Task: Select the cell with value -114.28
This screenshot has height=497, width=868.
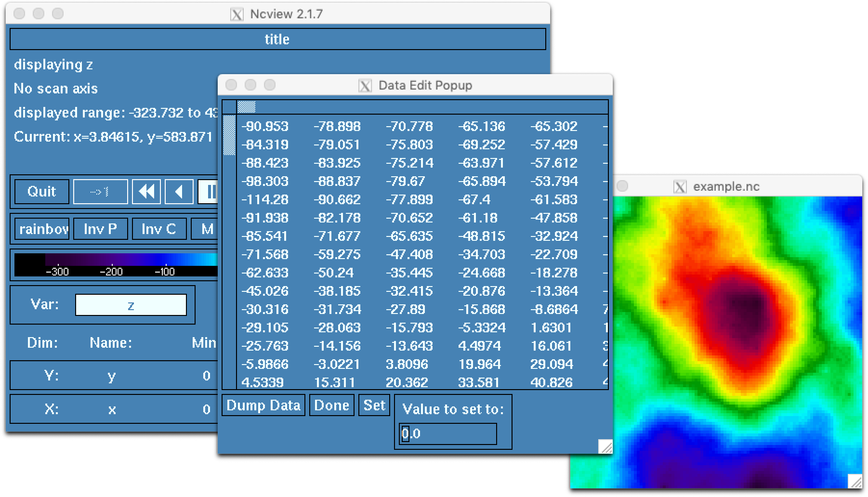Action: [265, 199]
